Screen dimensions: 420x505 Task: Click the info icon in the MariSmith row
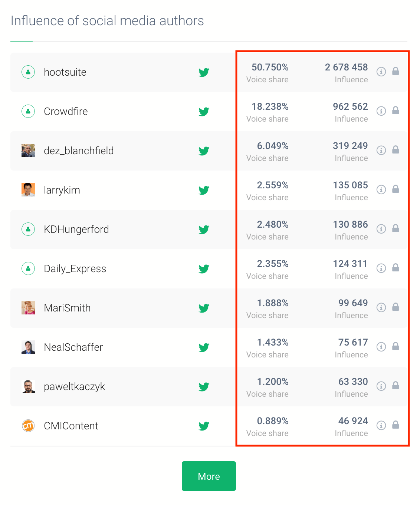tap(381, 308)
